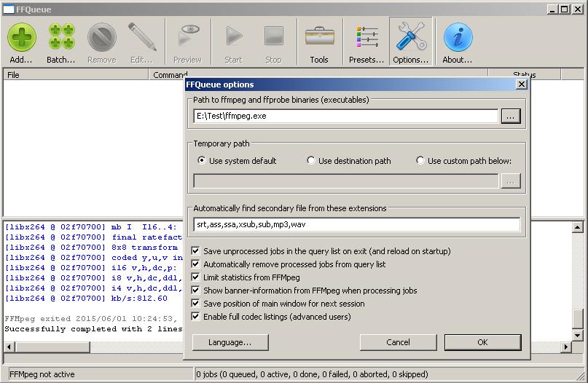This screenshot has width=588, height=383.
Task: Select Use destination path radio button
Action: click(x=311, y=160)
